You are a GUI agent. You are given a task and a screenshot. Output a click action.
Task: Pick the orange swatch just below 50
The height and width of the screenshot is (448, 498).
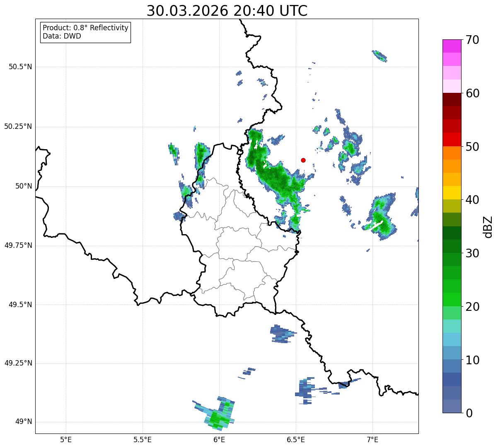(452, 153)
